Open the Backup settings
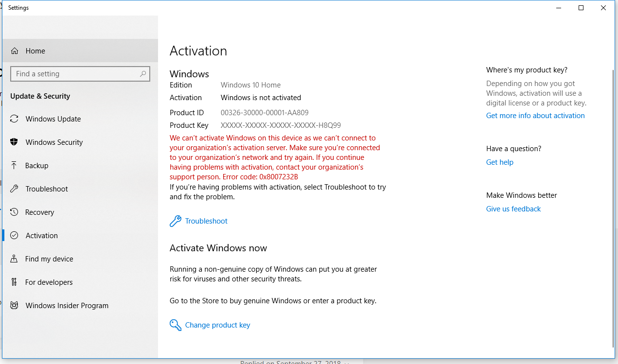Screen dimensions: 618x364 tap(80, 166)
